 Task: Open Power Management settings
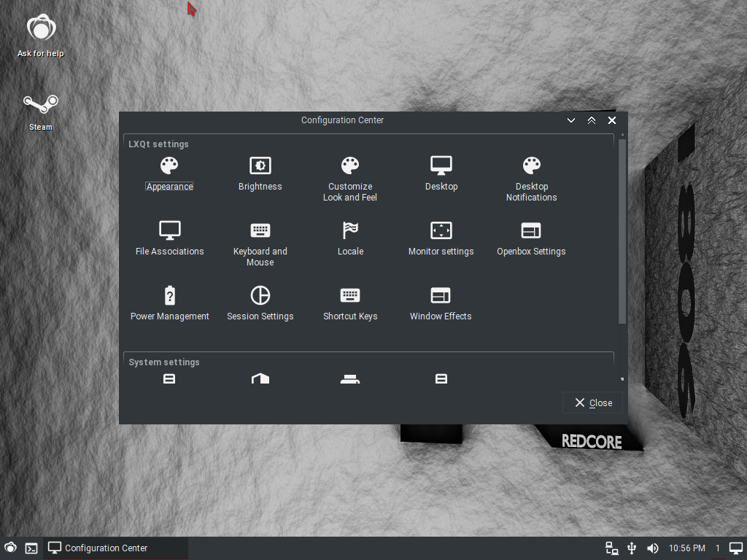pyautogui.click(x=169, y=303)
